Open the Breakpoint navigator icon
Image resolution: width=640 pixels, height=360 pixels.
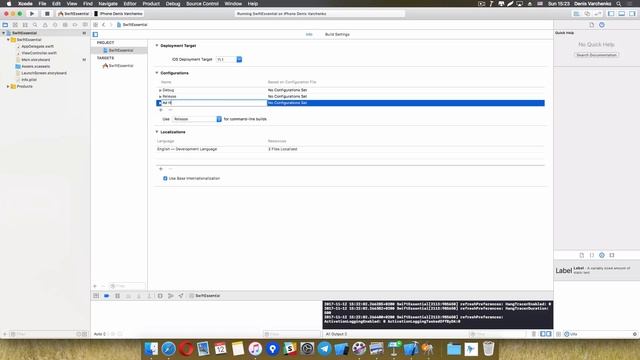[x=75, y=25]
